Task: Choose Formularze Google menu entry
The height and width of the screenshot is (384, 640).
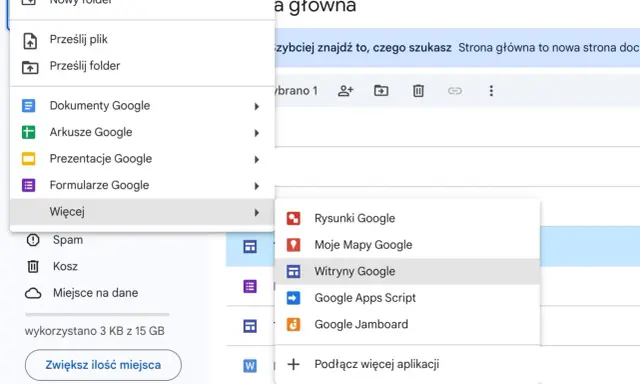Action: [142, 185]
